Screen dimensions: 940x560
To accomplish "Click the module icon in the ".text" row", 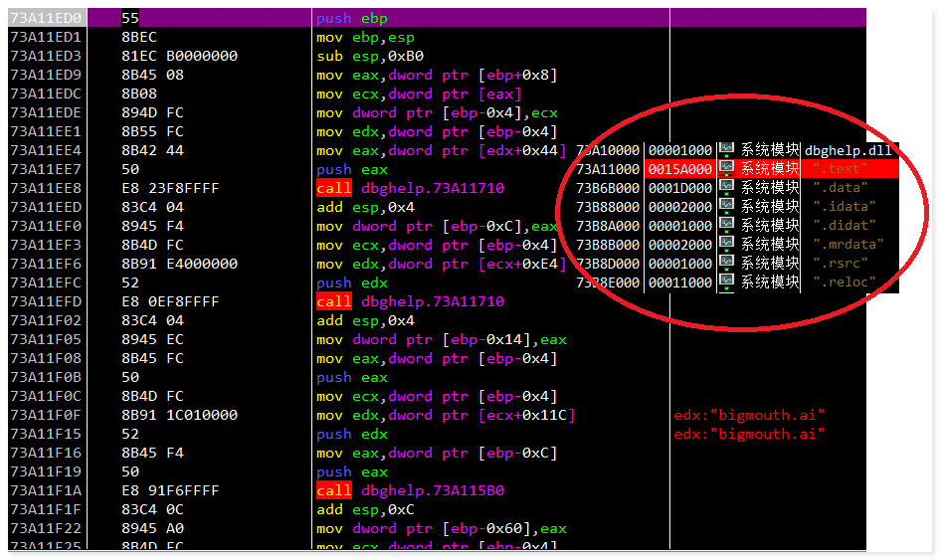I will [x=726, y=168].
